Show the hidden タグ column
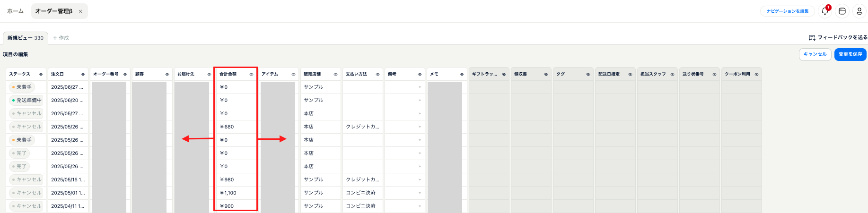Viewport: 868px width, 213px height. (x=588, y=74)
